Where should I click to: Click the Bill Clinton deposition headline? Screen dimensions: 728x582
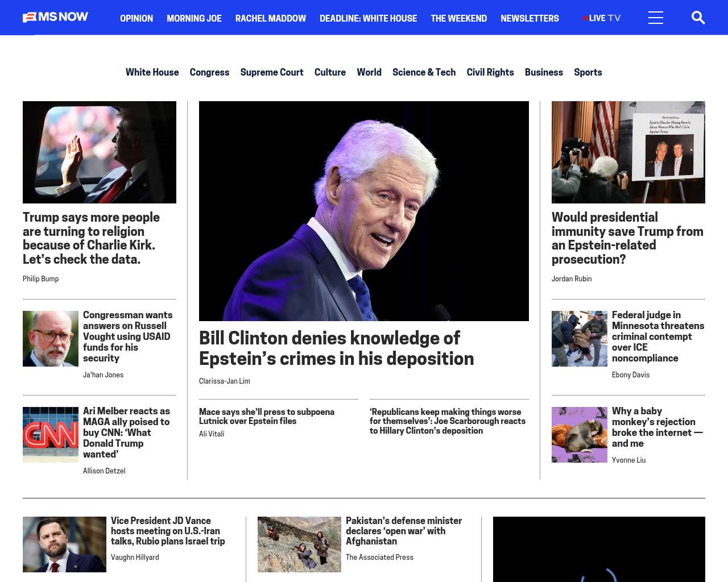click(x=336, y=348)
